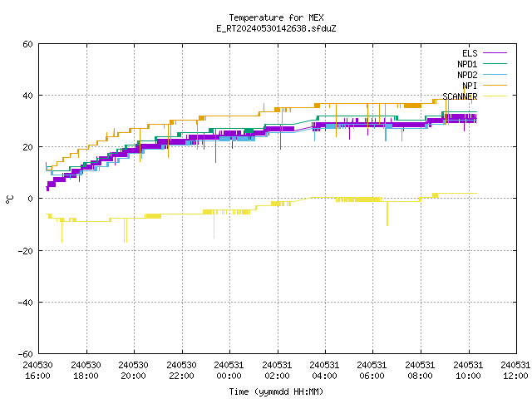Click the x-axis label 240531 10:00
532x399 pixels.
click(468, 371)
